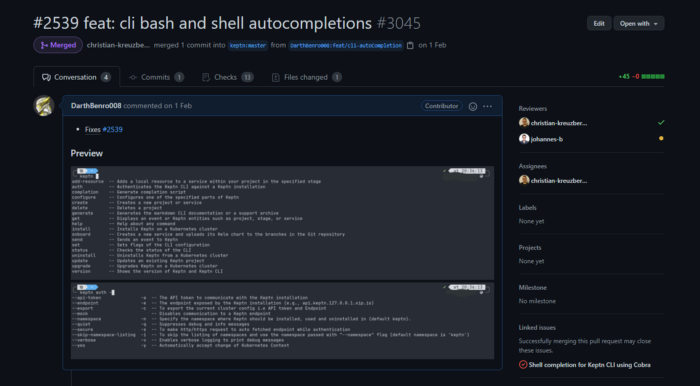Open the Open with dropdown
The width and height of the screenshot is (700, 386).
click(638, 24)
